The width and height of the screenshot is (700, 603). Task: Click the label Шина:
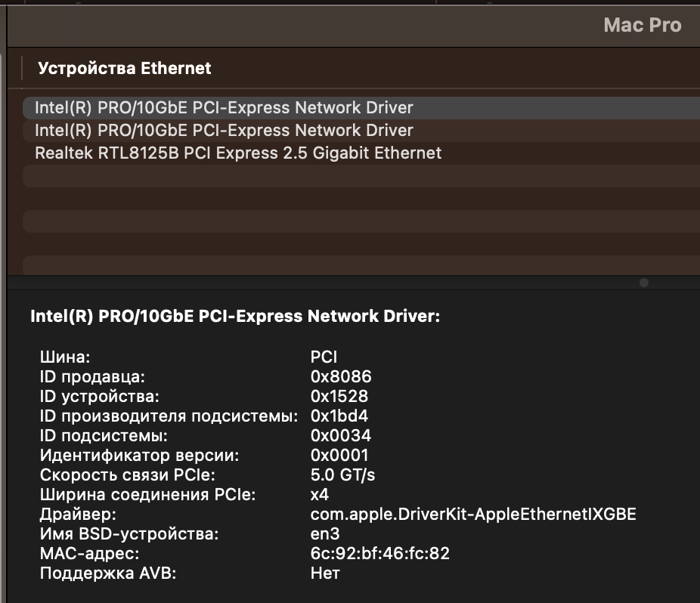pyautogui.click(x=65, y=357)
